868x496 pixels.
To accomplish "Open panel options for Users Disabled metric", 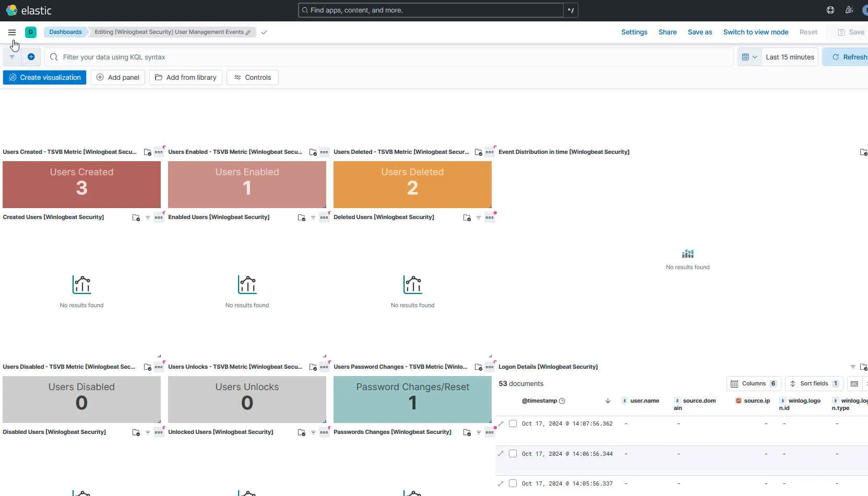I will (159, 367).
